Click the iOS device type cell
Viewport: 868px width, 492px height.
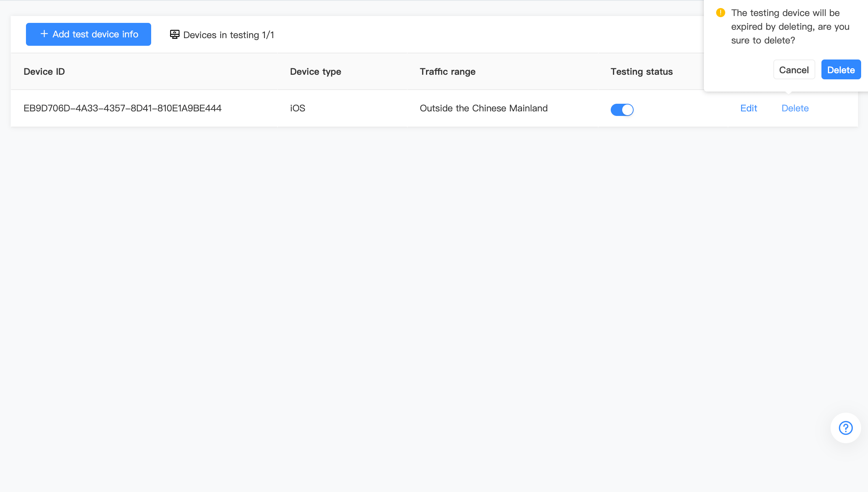pos(297,108)
